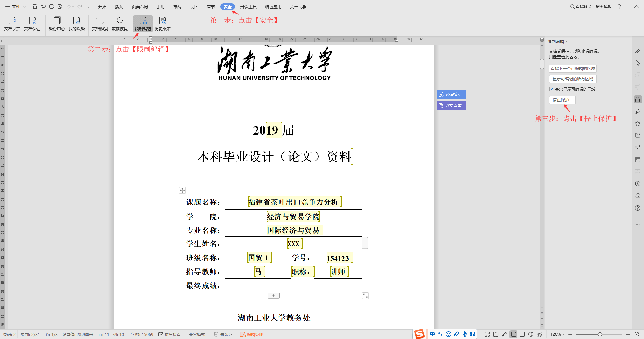The width and height of the screenshot is (644, 339).
Task: Click the star favorites icon in right sidebar
Action: tap(638, 123)
